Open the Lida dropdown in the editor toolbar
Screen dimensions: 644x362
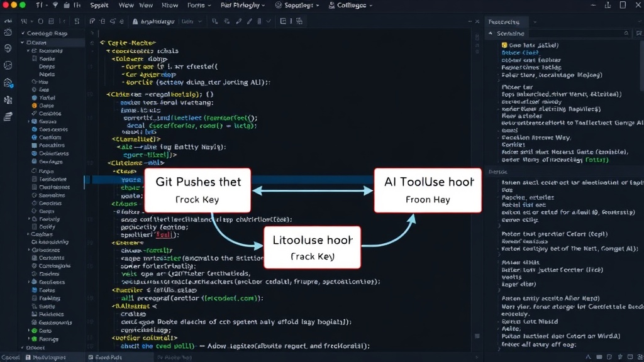tap(191, 21)
